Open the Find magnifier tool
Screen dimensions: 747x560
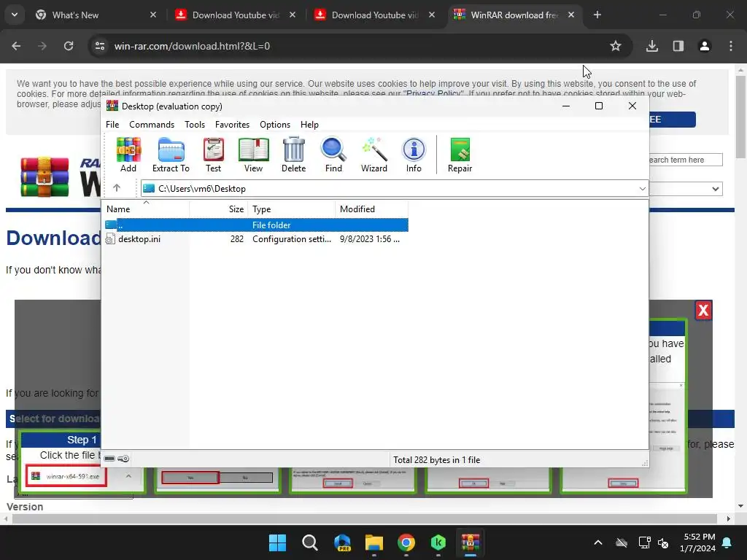333,155
